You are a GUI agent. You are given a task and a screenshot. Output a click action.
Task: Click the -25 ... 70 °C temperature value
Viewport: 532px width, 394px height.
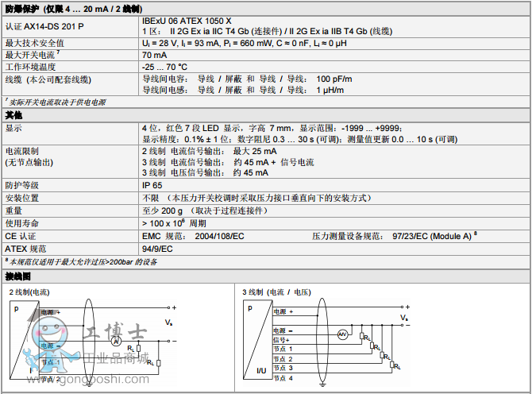pos(164,67)
